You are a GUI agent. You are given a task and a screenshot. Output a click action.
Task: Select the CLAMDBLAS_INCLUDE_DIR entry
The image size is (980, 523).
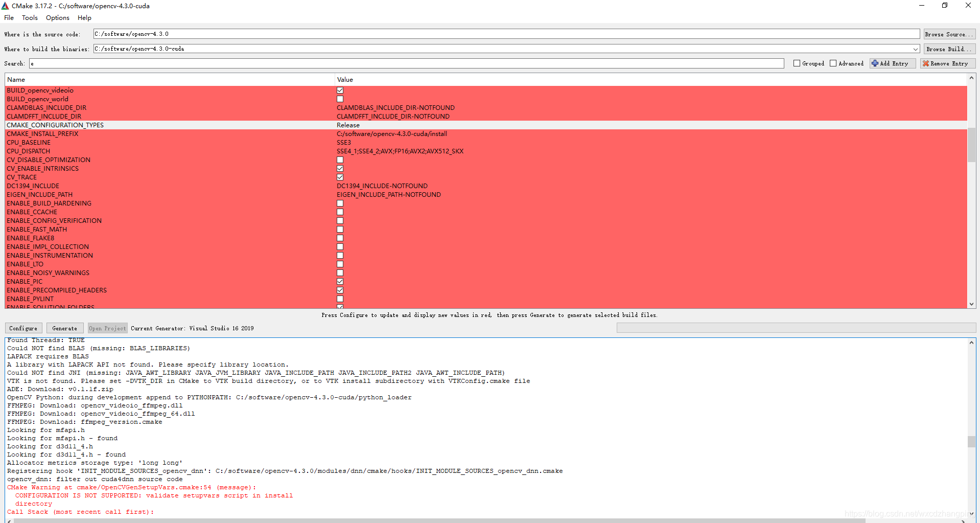[x=46, y=108]
